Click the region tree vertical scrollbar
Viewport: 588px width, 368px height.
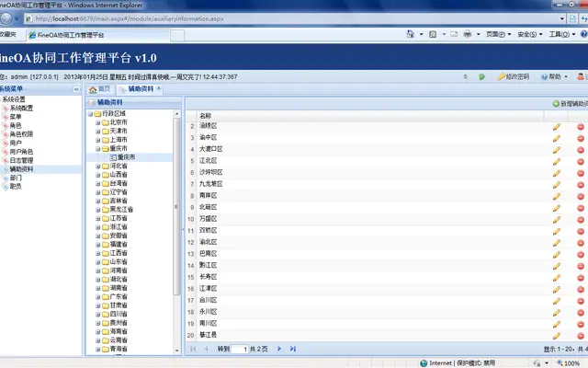[x=177, y=206]
